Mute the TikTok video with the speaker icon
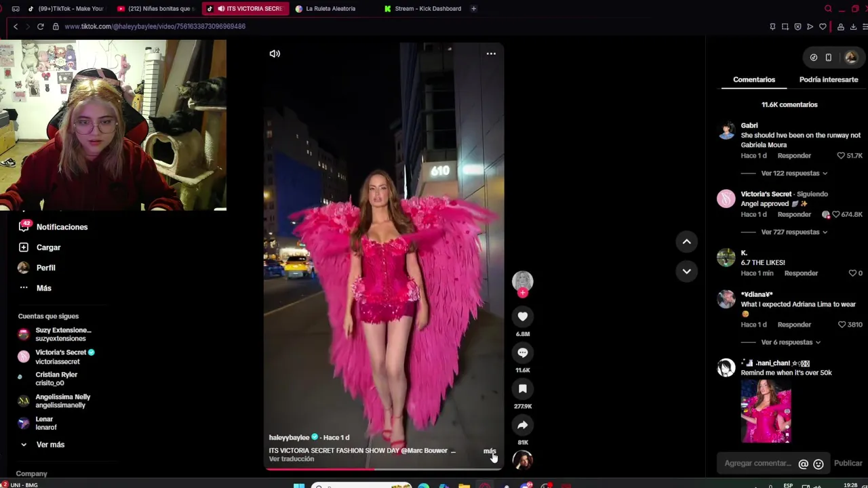Image resolution: width=868 pixels, height=488 pixels. (275, 54)
